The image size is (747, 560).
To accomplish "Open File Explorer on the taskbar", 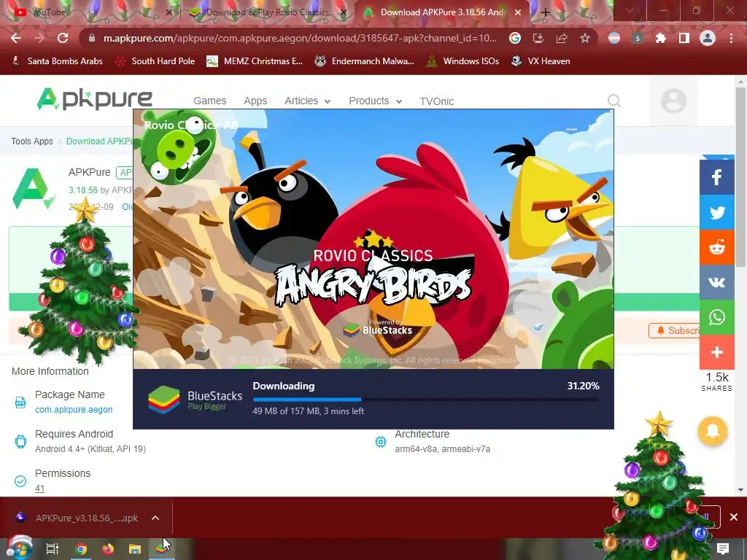I will pos(135,548).
